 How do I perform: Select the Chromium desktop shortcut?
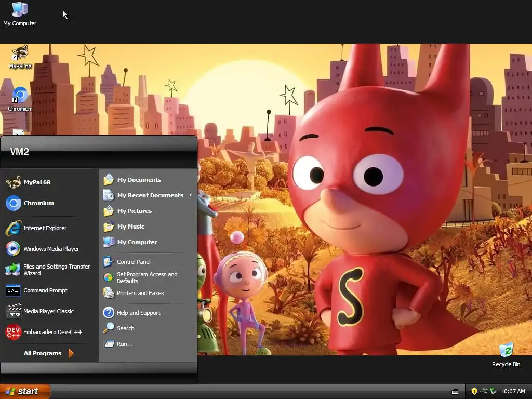click(20, 99)
